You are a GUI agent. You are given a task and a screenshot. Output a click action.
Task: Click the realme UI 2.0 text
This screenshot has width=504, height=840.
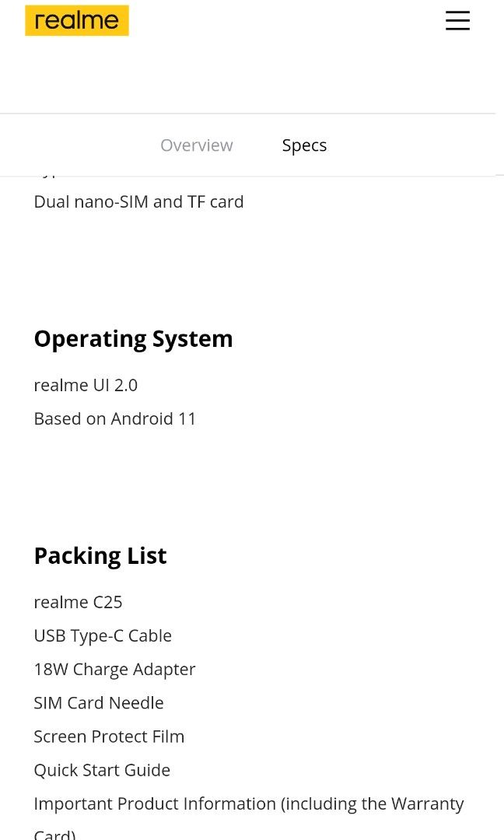tap(86, 385)
